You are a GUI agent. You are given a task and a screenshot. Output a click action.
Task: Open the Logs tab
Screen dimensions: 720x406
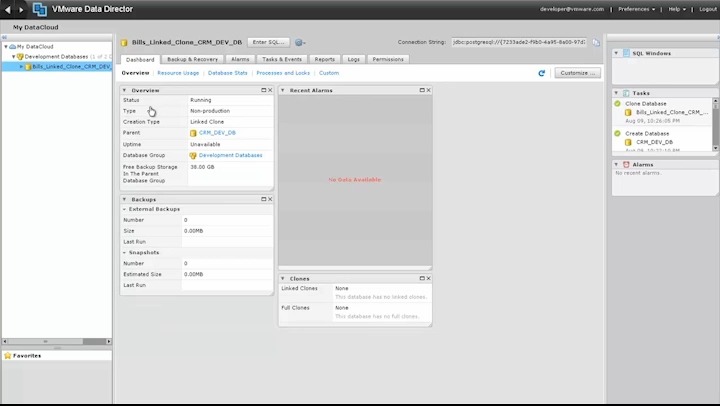click(x=354, y=59)
